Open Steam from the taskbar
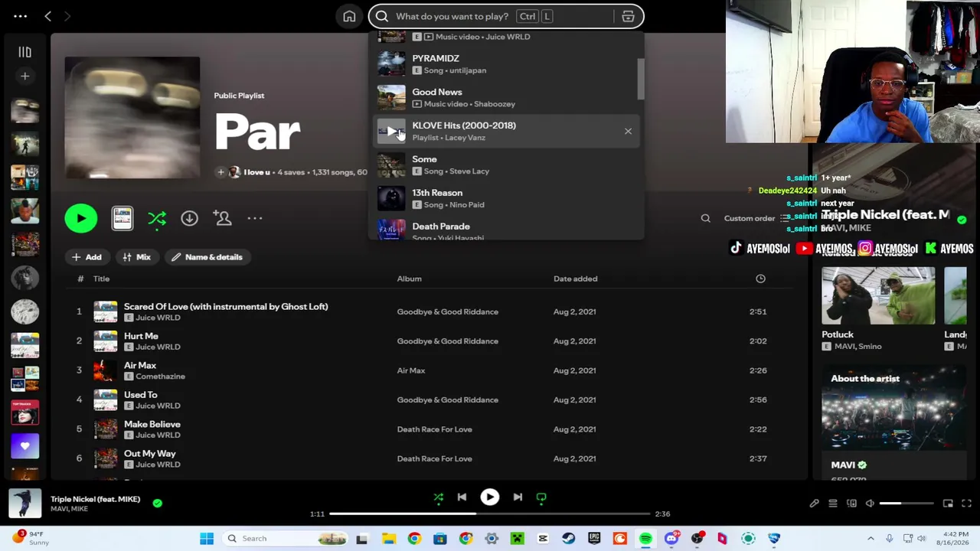Screen dimensions: 980x551 [x=568, y=539]
